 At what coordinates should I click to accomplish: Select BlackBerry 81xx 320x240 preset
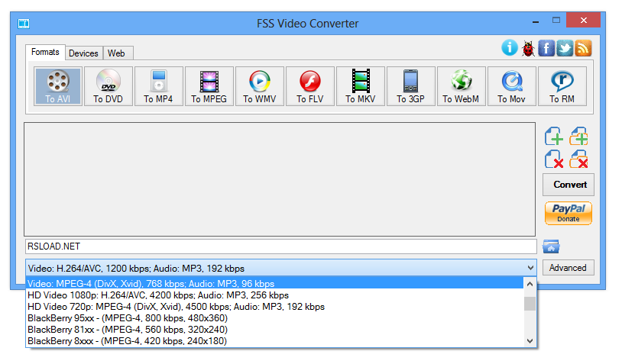click(274, 330)
